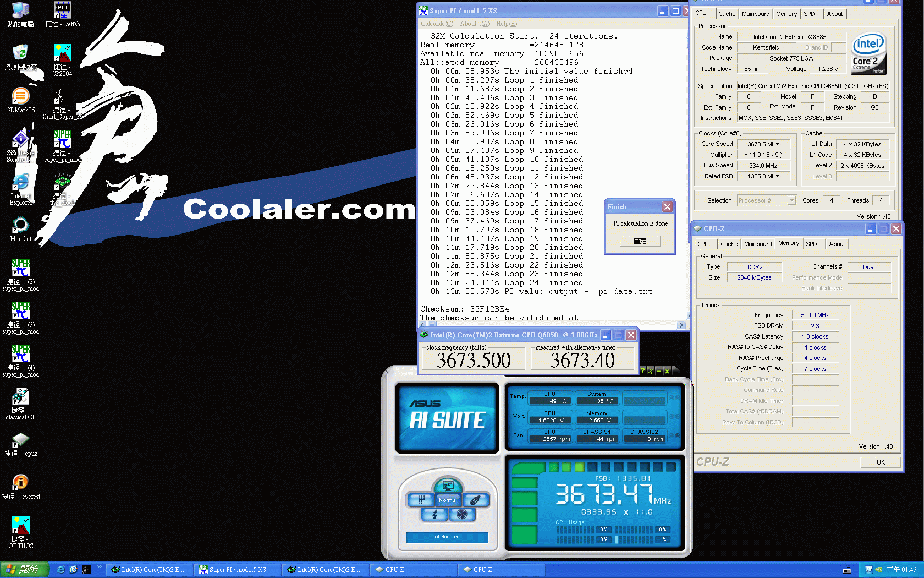Click the Super PI vertical scrollbar down arrow

[x=689, y=317]
